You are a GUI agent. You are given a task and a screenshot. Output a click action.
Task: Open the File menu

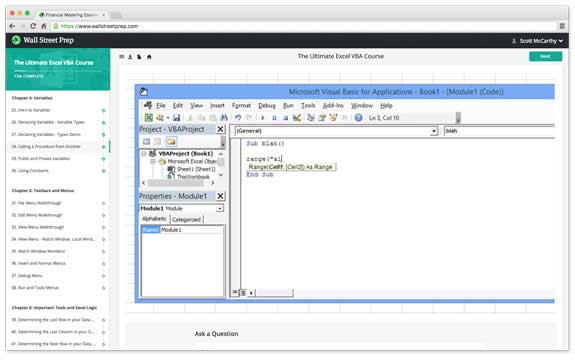tap(161, 106)
